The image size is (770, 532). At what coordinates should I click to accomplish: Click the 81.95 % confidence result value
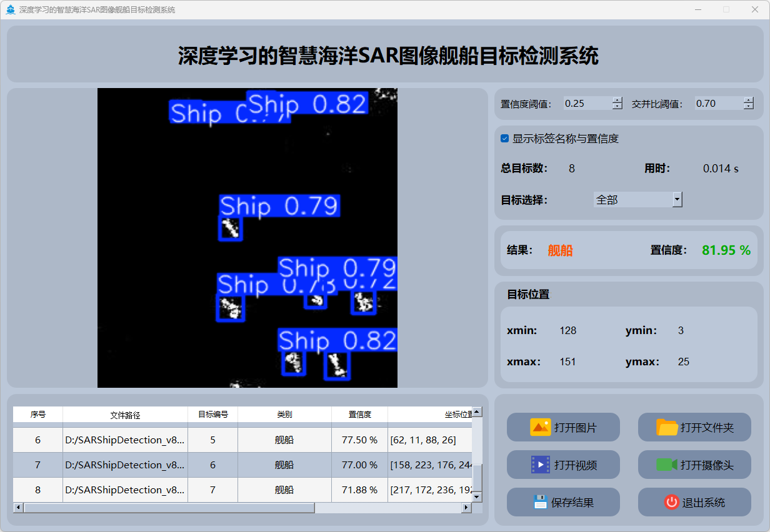(x=726, y=250)
